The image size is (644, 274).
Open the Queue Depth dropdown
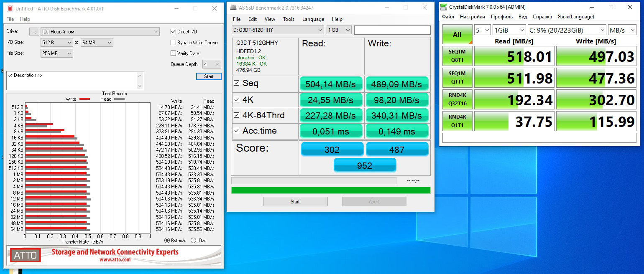(x=212, y=64)
